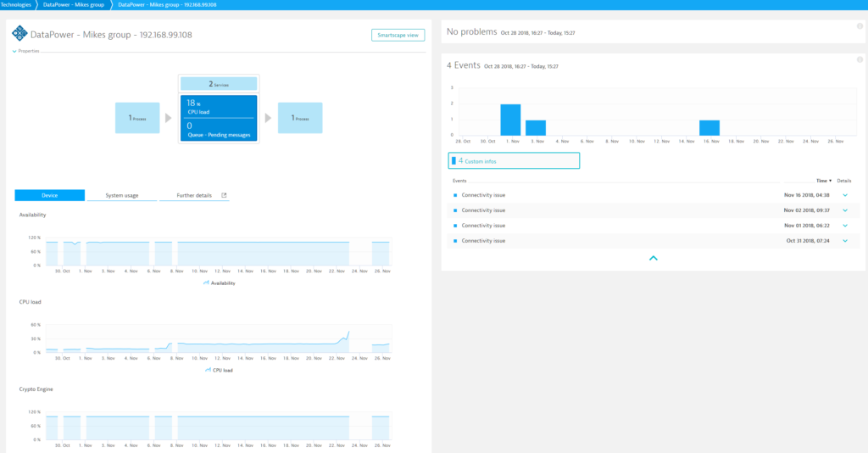Click the Details column header
Viewport: 868px width, 453px height.
844,181
